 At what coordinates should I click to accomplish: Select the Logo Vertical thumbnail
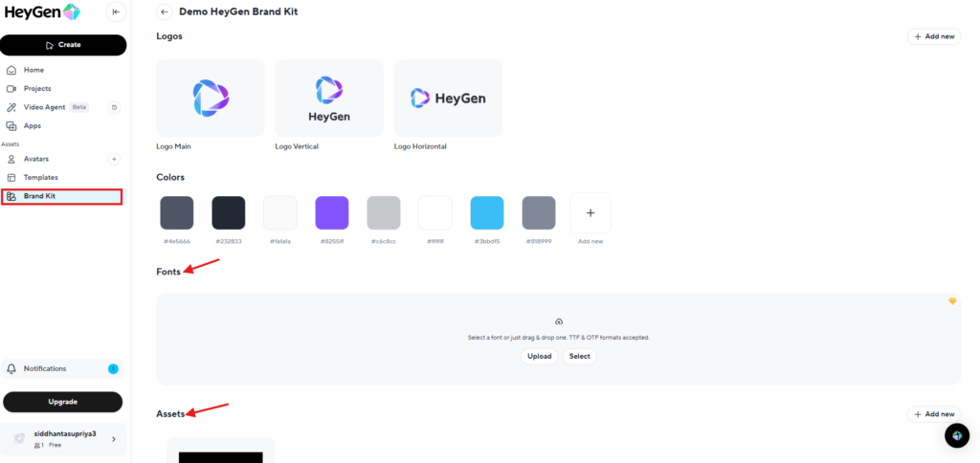click(x=329, y=99)
